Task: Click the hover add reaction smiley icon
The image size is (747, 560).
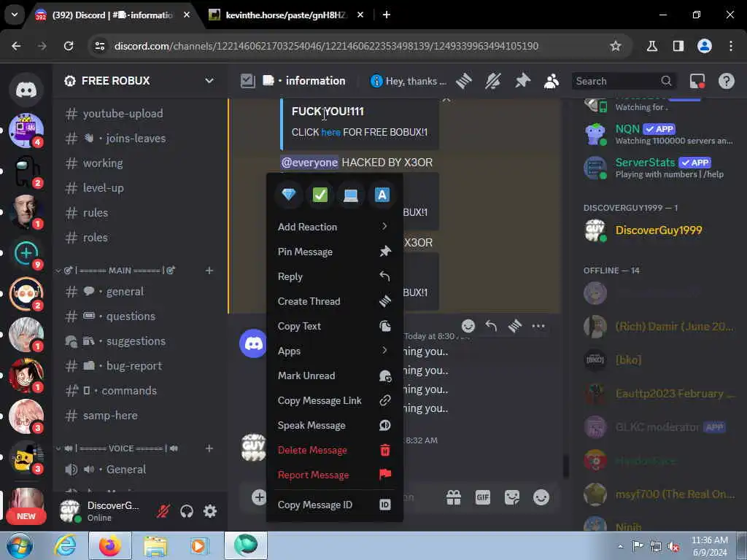Action: coord(468,326)
